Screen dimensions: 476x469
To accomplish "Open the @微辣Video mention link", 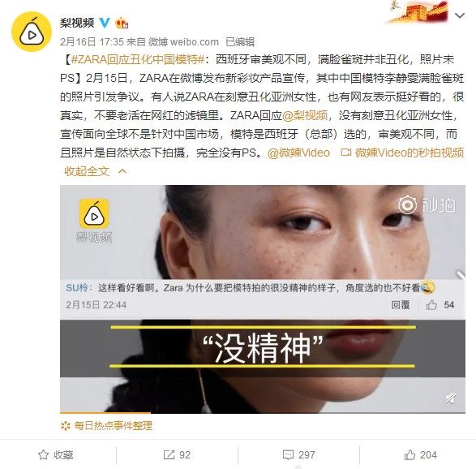I will 298,153.
